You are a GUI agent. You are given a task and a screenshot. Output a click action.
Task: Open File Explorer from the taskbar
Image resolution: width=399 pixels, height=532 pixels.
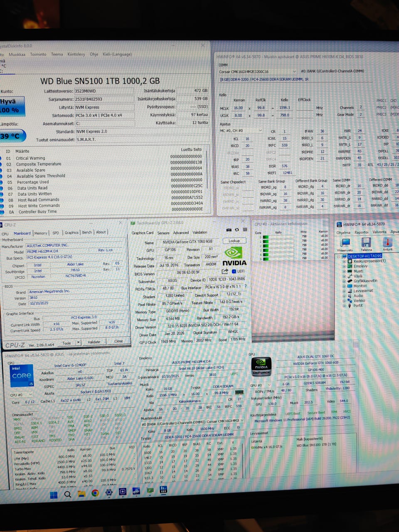(x=81, y=494)
